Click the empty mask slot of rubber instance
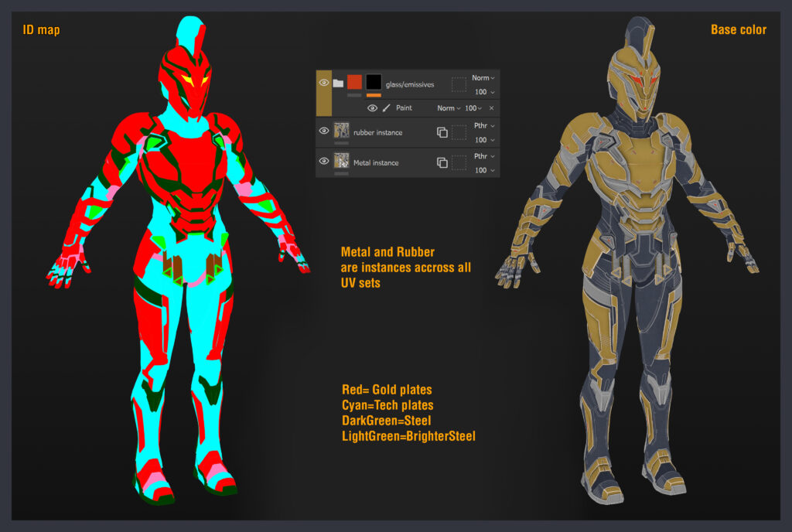This screenshot has width=792, height=532. (x=459, y=132)
